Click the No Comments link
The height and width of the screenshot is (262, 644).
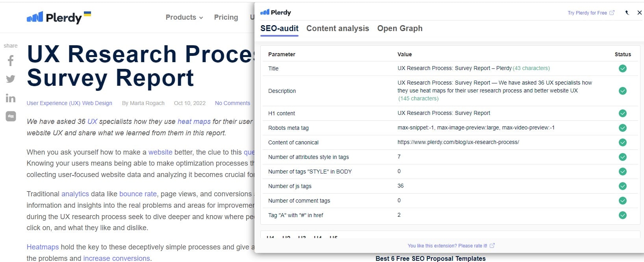click(232, 103)
